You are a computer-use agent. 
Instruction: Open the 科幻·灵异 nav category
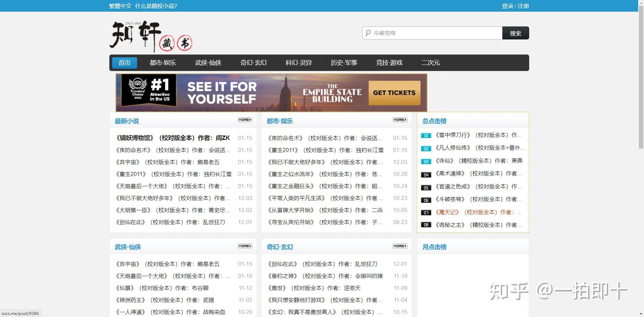tap(299, 63)
